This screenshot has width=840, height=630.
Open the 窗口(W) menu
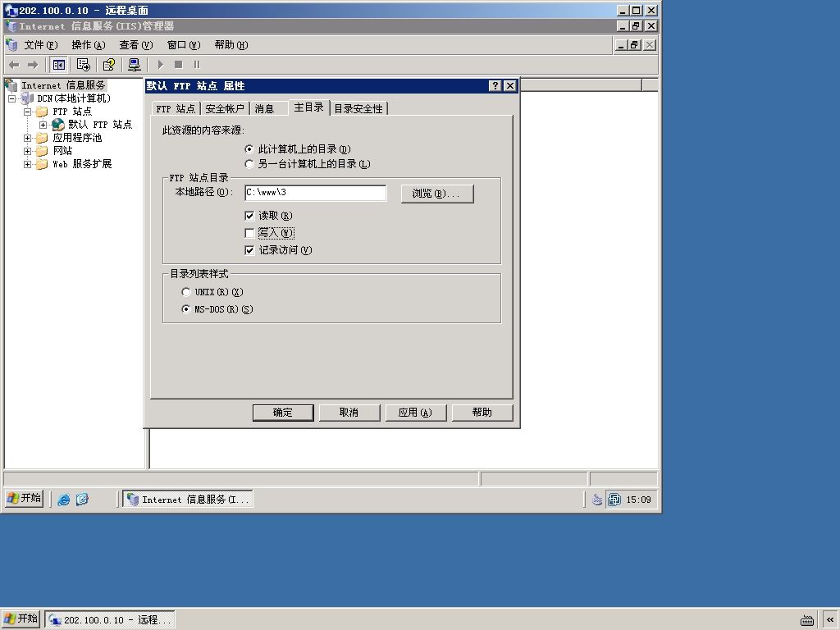(x=184, y=45)
